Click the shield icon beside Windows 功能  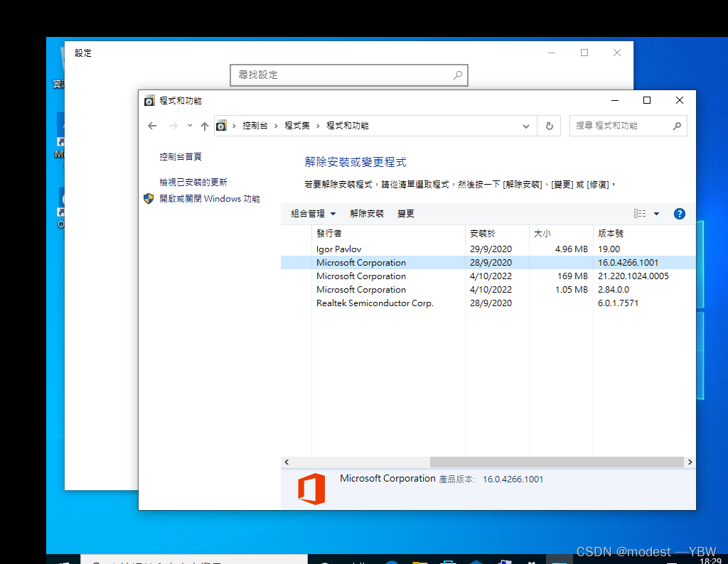tap(149, 198)
